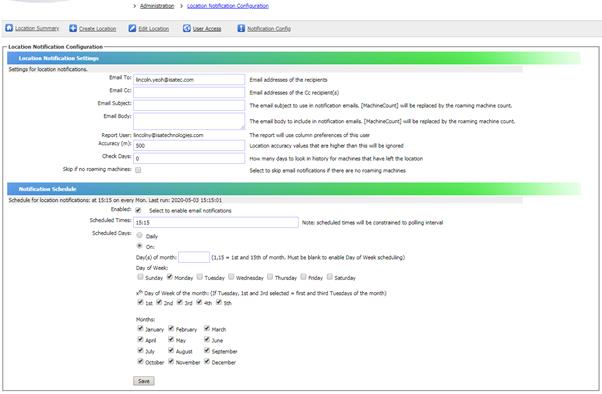Uncheck the May checkbox
This screenshot has height=394, width=602.
click(x=171, y=339)
